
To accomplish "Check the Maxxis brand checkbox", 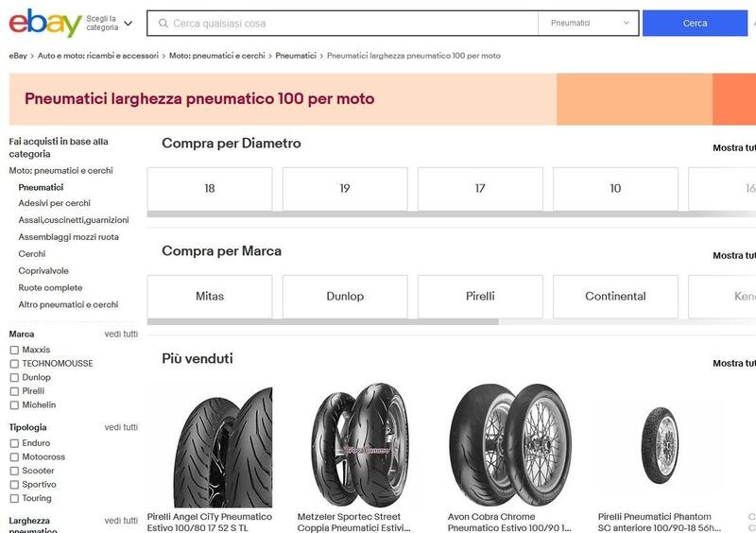I will [x=14, y=350].
